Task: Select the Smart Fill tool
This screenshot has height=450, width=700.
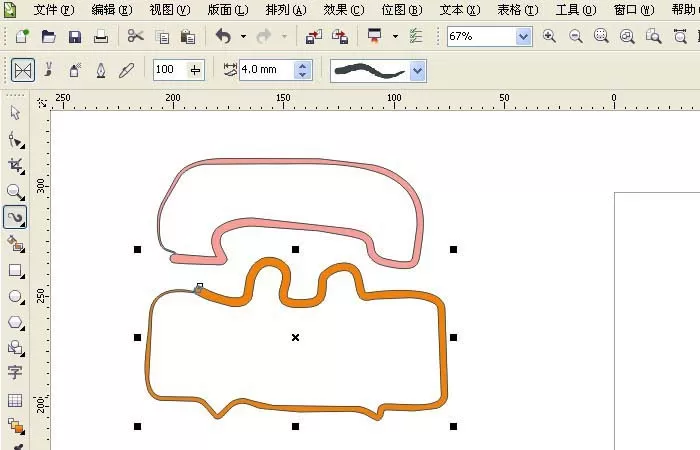Action: coord(16,244)
